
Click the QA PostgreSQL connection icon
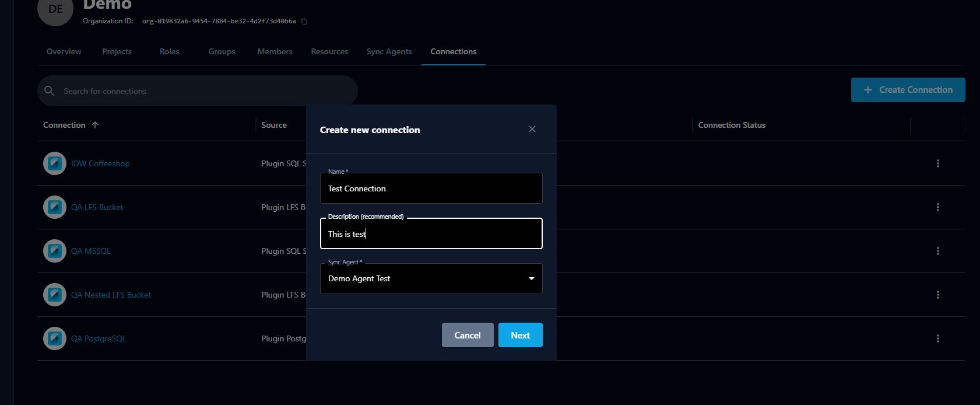click(55, 338)
